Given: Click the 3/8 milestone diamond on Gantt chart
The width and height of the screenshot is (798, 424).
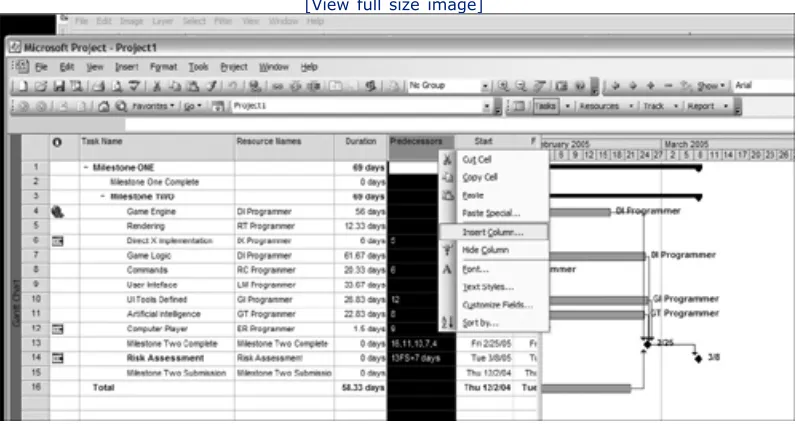Looking at the screenshot, I should coord(698,358).
